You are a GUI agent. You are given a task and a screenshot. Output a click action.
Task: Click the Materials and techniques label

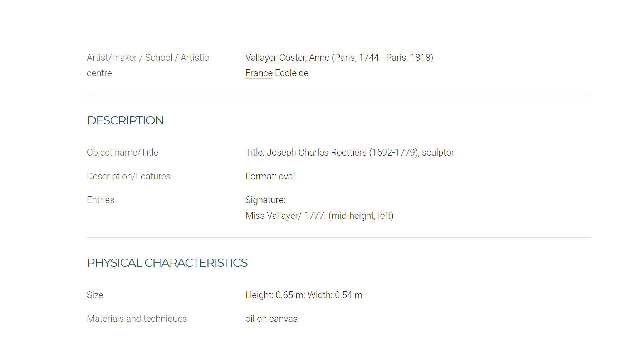137,319
